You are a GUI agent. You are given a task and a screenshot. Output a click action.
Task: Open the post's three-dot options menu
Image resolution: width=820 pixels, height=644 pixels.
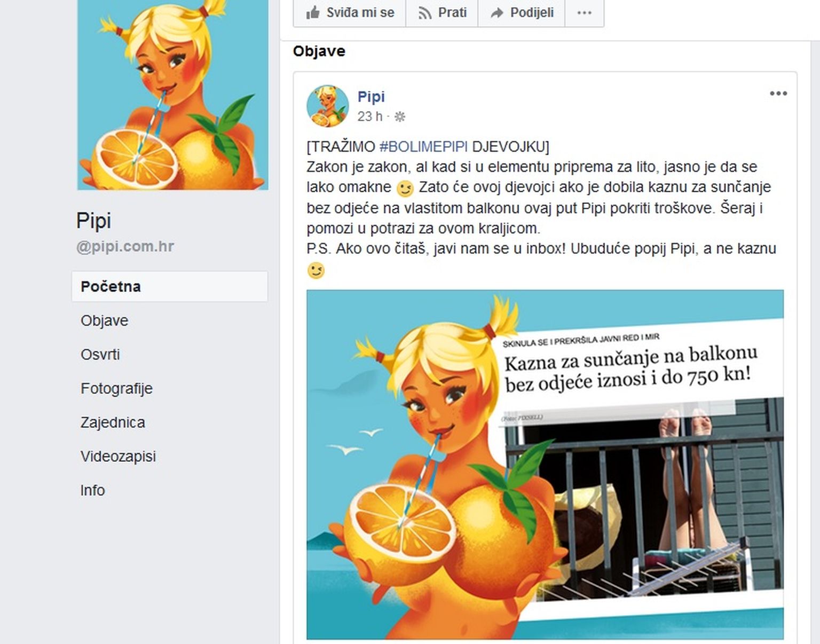coord(778,93)
